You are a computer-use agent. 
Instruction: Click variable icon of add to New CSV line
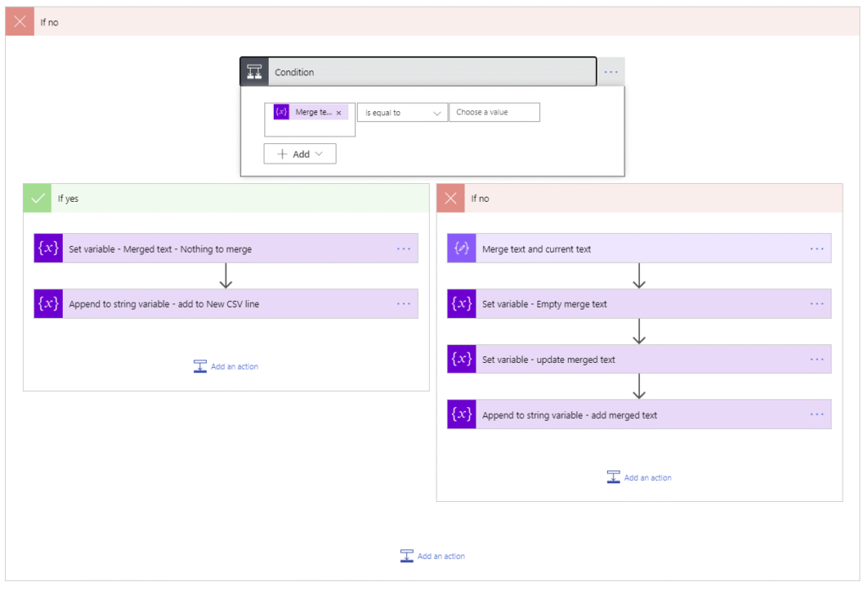(48, 304)
